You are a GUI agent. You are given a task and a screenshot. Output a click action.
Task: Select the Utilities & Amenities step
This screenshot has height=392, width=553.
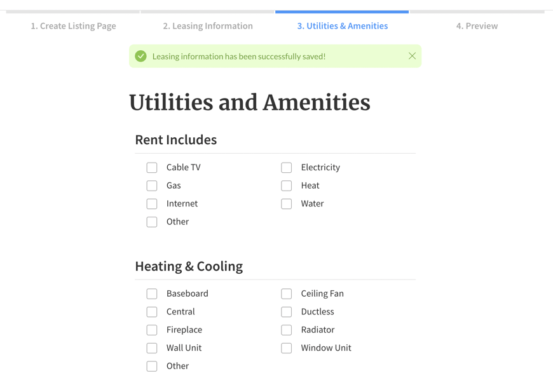[342, 26]
